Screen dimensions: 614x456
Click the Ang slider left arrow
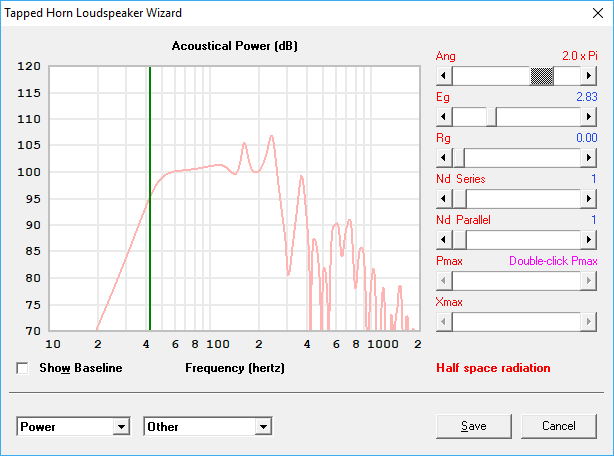point(444,76)
